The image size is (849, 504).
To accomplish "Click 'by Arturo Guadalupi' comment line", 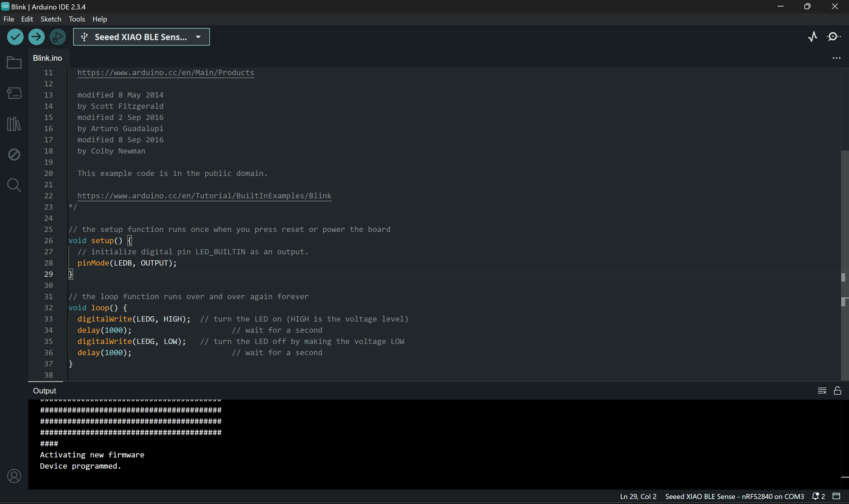I will point(121,129).
